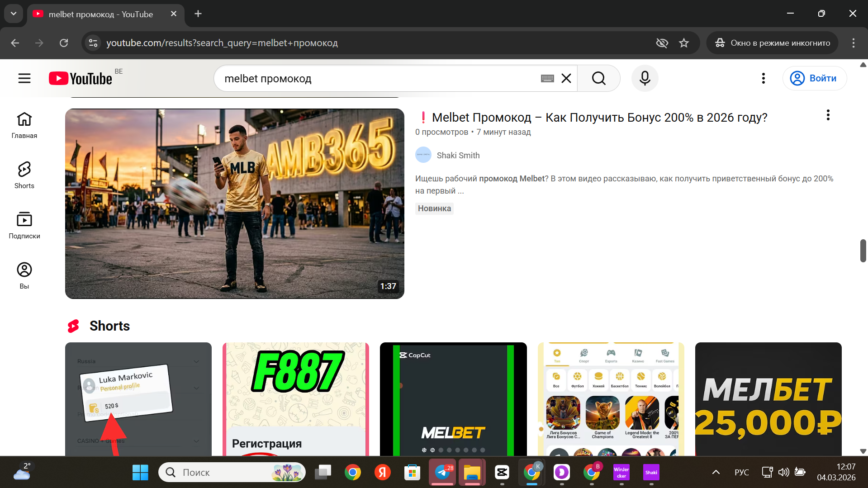Click the Войти sign-in button
The width and height of the screenshot is (868, 488).
(x=815, y=78)
